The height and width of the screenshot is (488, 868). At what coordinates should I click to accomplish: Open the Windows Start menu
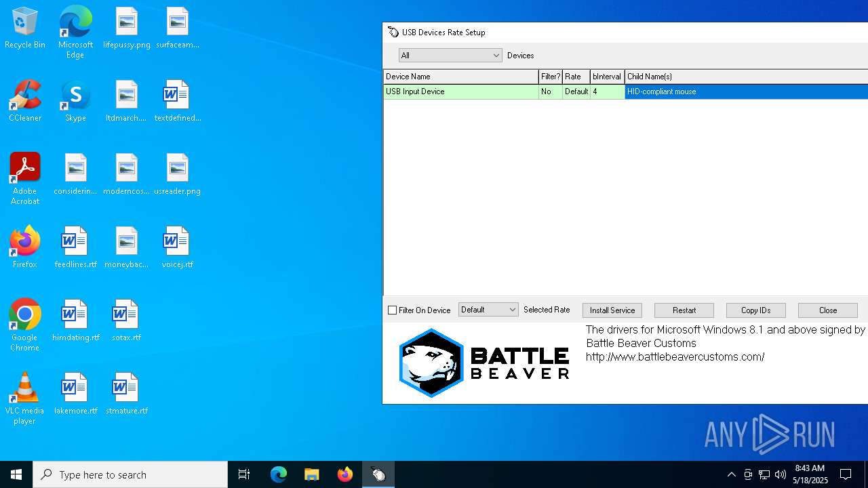pos(16,474)
